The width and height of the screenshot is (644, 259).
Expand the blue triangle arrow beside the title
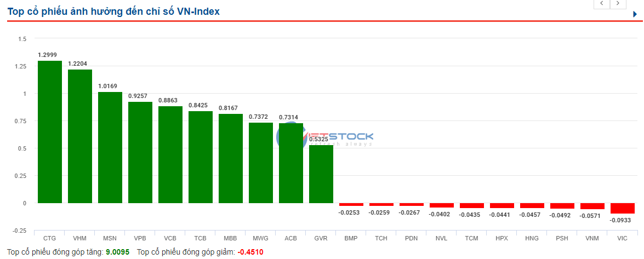pyautogui.click(x=635, y=14)
